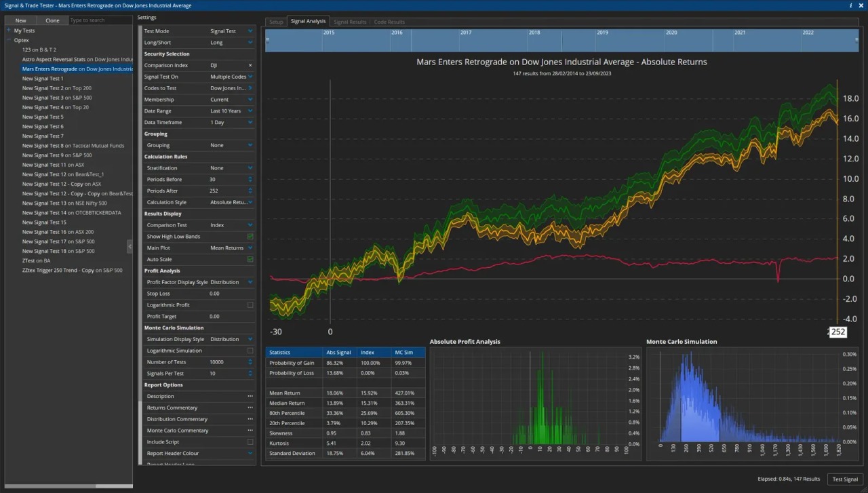Select ZZtex Trigger 250 Trend - Copy item
Screen dimensions: 868x493
(72, 270)
